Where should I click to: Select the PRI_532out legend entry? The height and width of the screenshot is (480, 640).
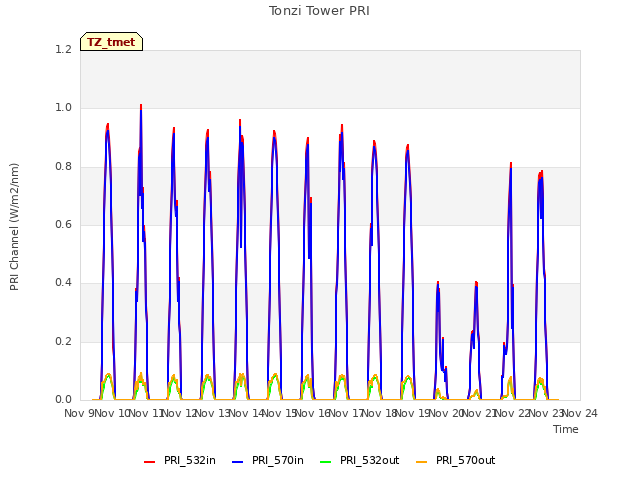(360, 460)
